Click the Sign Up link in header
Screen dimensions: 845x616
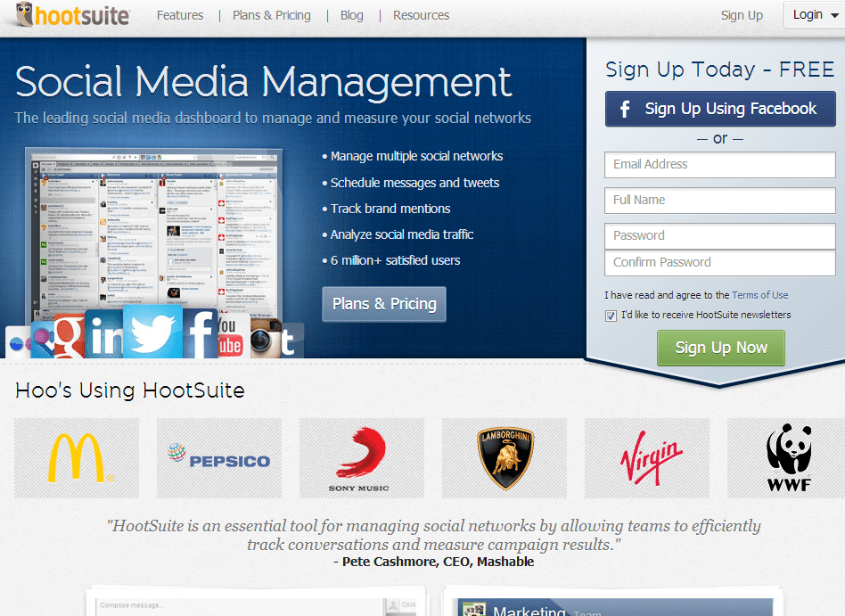(742, 16)
